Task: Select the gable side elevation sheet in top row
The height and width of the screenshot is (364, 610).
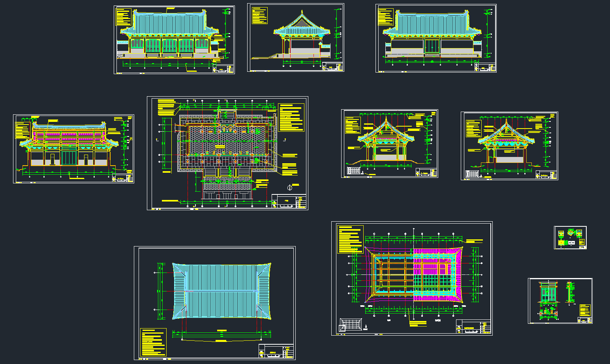Action: [296, 37]
